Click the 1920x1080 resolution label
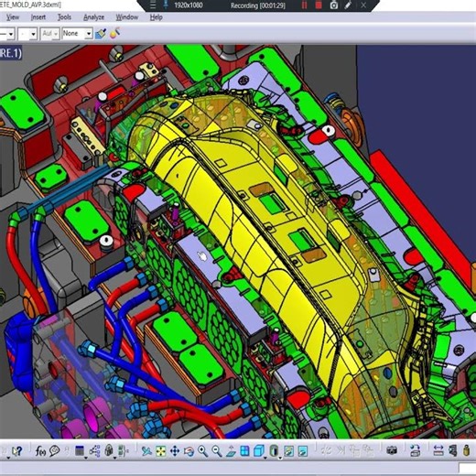476x476 pixels. tap(189, 5)
